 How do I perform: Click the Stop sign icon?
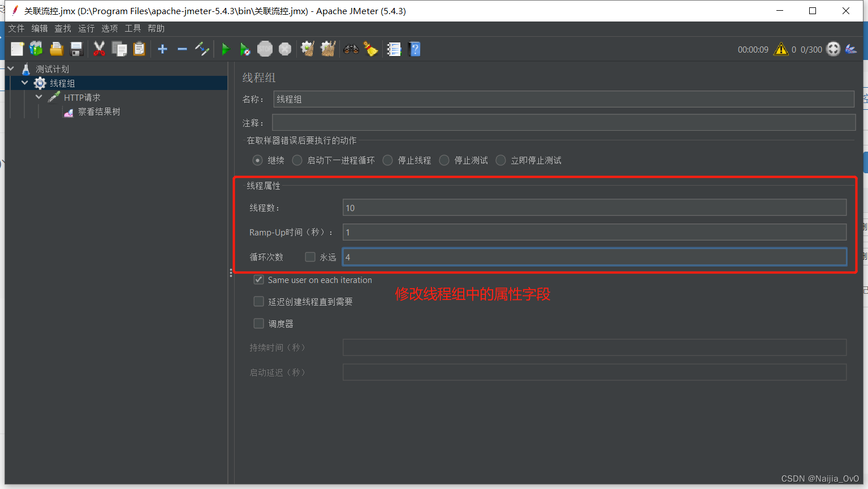click(x=265, y=49)
